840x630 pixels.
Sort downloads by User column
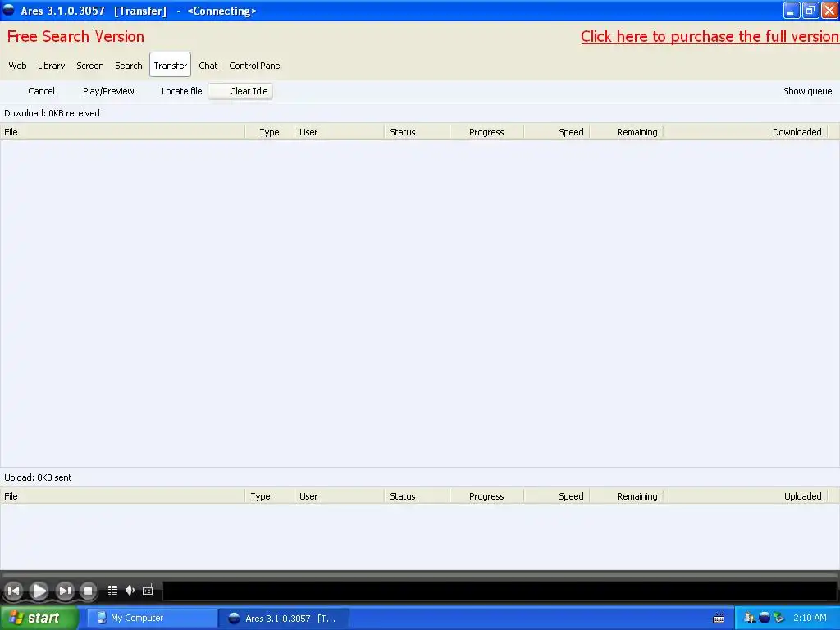pos(339,132)
